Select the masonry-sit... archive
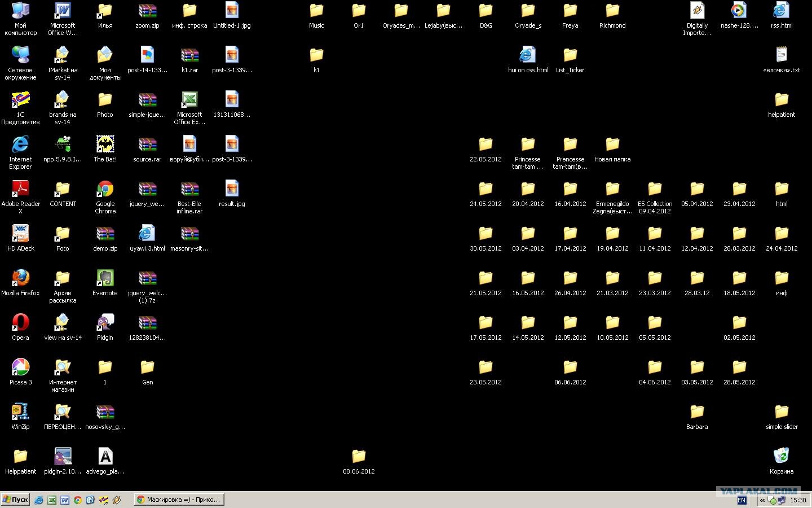Viewport: 812px width, 508px height. tap(189, 238)
